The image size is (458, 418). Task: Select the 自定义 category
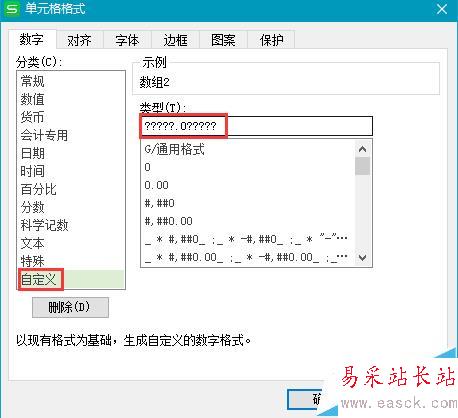point(71,279)
